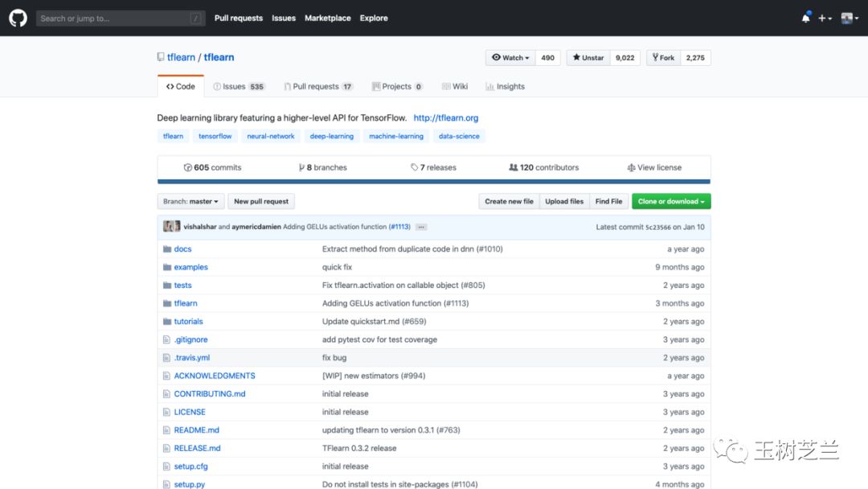Select the data-science topic tag
Viewport: 868px width, 489px height.
(x=459, y=136)
